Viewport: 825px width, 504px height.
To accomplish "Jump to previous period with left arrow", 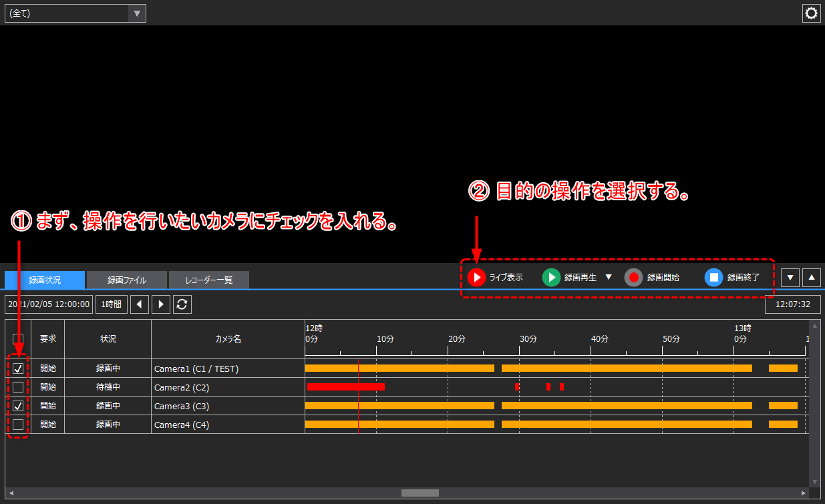I will 140,304.
